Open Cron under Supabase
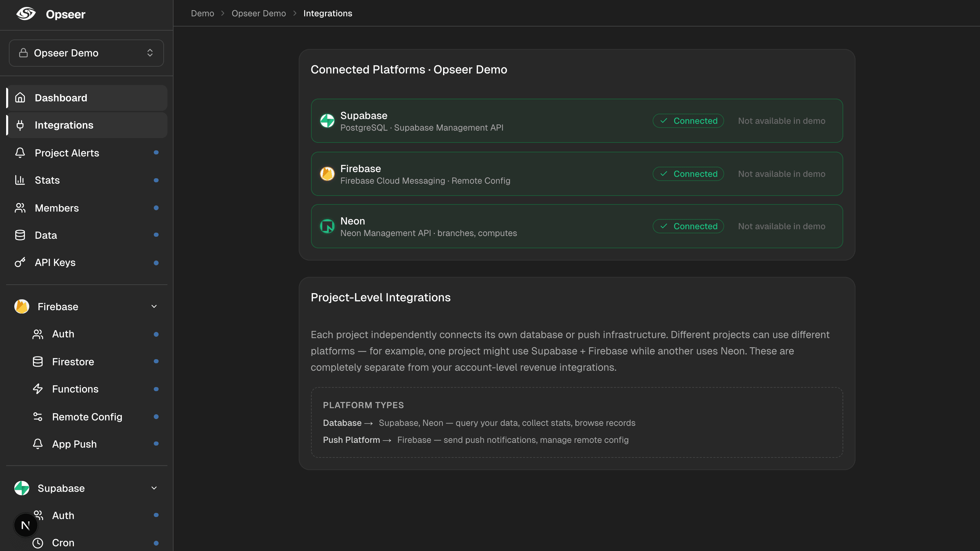This screenshot has width=980, height=551. coord(95,543)
